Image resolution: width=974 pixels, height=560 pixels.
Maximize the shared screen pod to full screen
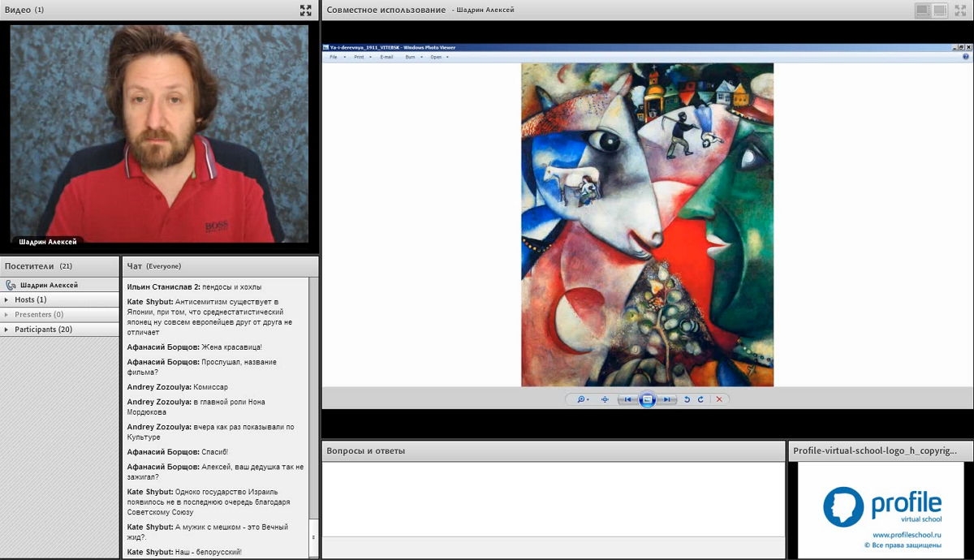tap(960, 11)
